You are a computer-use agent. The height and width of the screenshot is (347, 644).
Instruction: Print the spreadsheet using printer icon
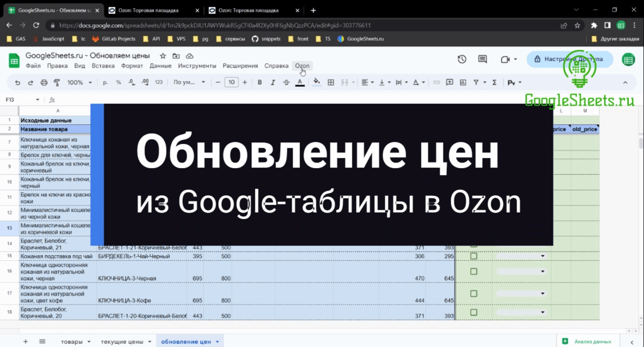click(x=44, y=83)
